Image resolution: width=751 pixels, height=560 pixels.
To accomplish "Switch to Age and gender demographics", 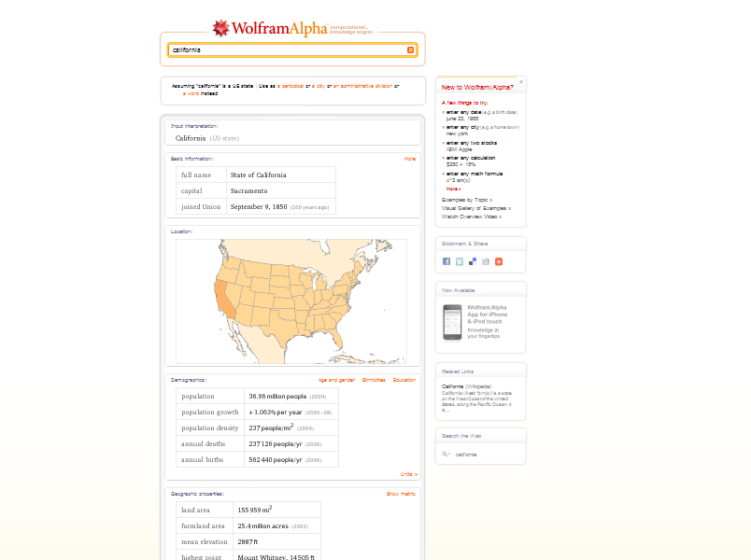I will pyautogui.click(x=336, y=380).
